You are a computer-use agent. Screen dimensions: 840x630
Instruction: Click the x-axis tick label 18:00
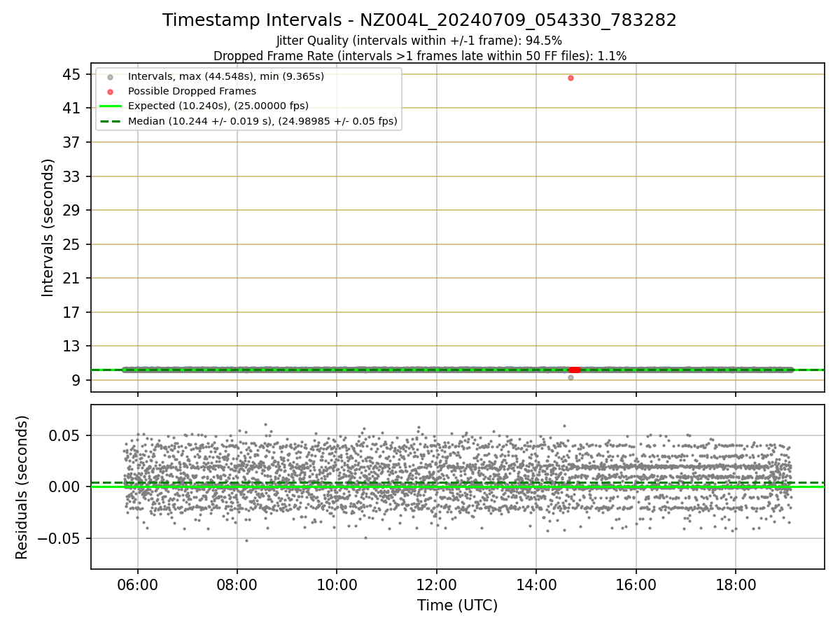coord(736,585)
